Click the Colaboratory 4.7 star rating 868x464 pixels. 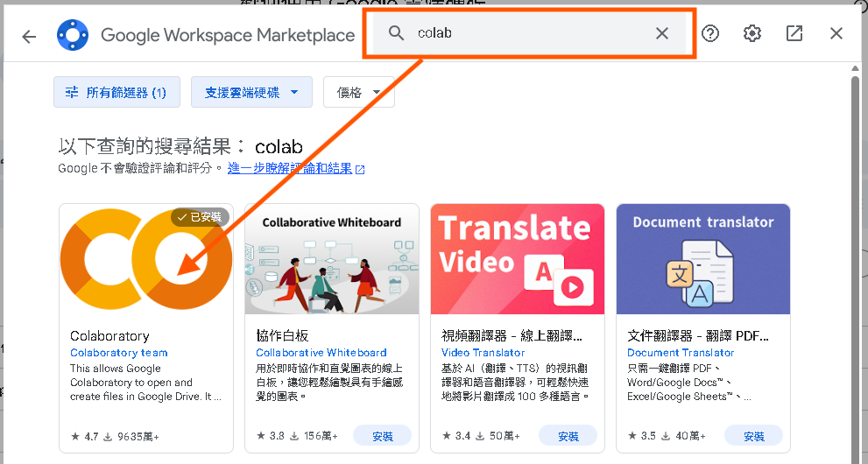85,436
